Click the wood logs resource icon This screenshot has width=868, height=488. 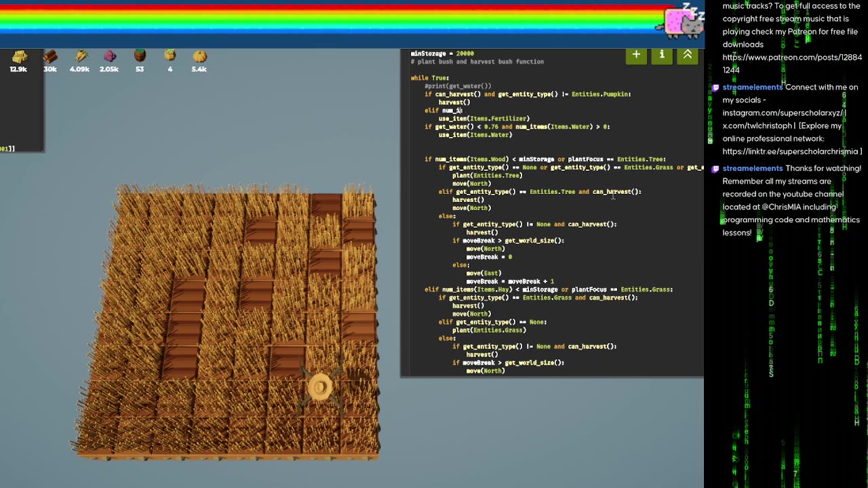click(50, 57)
